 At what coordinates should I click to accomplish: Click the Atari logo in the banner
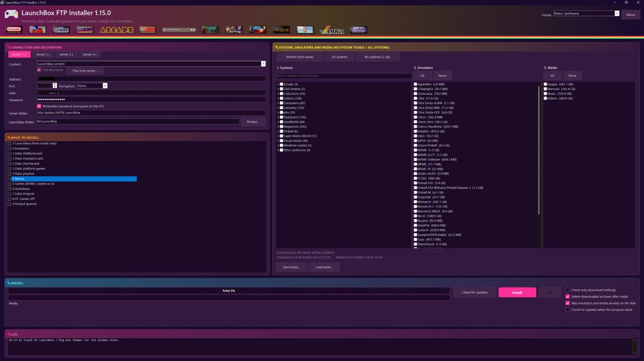[x=148, y=30]
